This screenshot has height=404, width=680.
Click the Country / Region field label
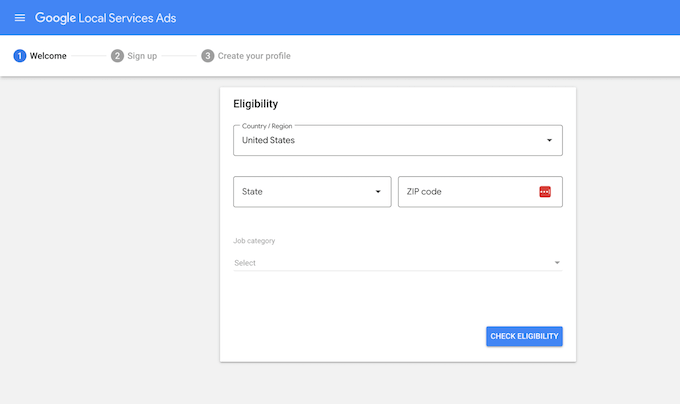click(x=268, y=126)
